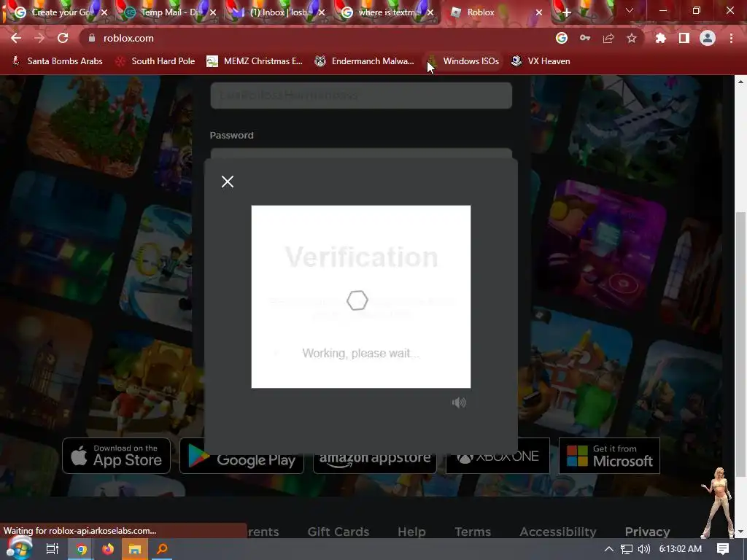Image resolution: width=747 pixels, height=560 pixels.
Task: Open Endermanch Malwa... bookmark
Action: 365,61
